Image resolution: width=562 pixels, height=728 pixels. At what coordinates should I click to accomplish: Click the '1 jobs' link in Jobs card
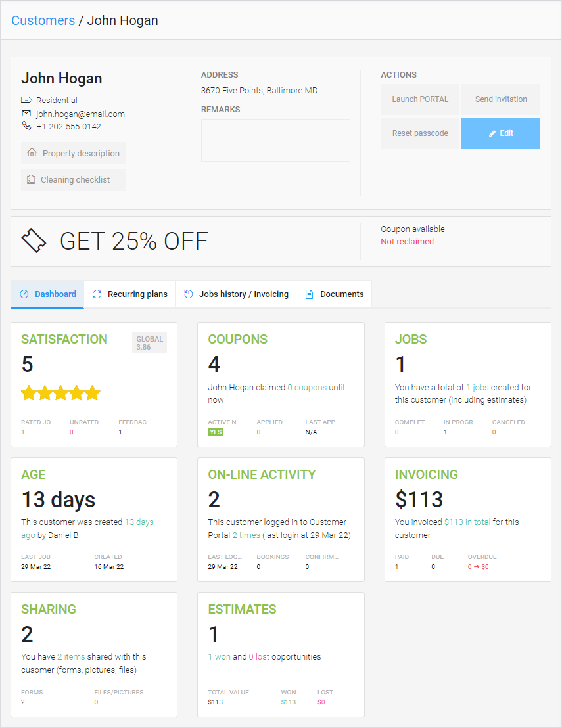tap(480, 388)
